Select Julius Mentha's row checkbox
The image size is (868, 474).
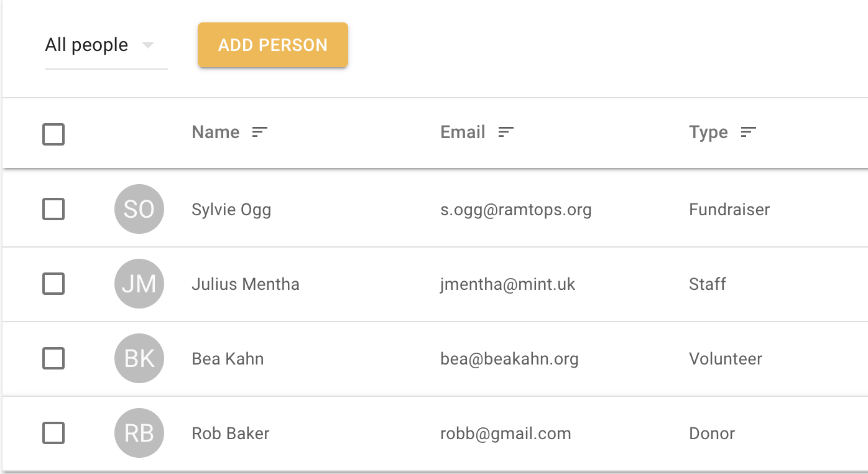tap(53, 284)
